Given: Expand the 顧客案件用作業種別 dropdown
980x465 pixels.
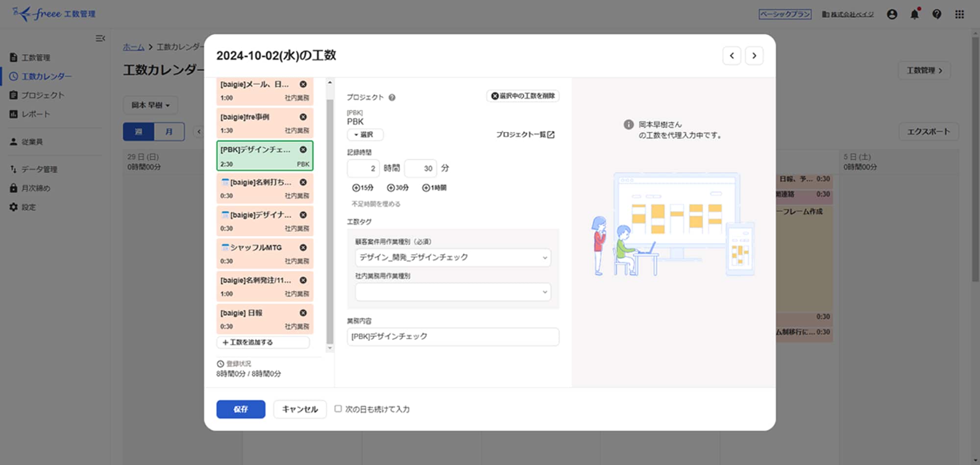Looking at the screenshot, I should point(452,258).
